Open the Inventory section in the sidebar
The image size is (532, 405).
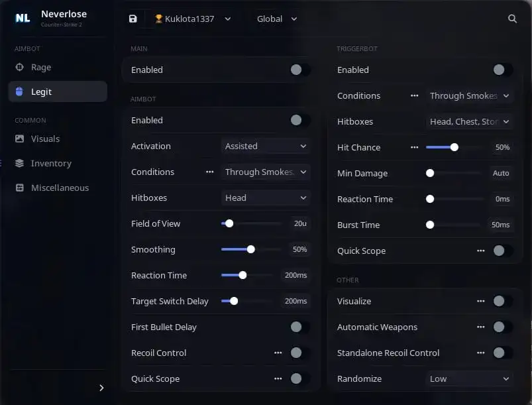(x=50, y=163)
